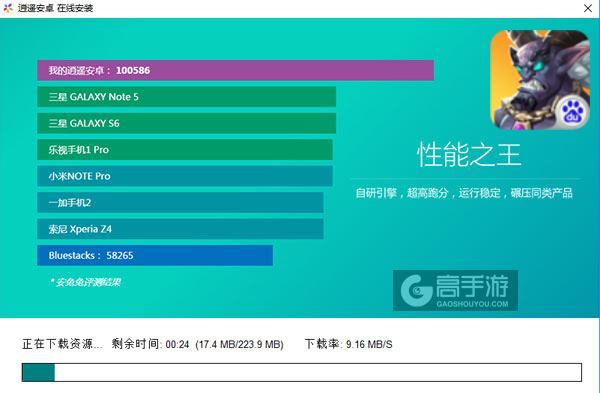Close the 逍遥安卓 online installer window
600x393 pixels.
(x=588, y=8)
